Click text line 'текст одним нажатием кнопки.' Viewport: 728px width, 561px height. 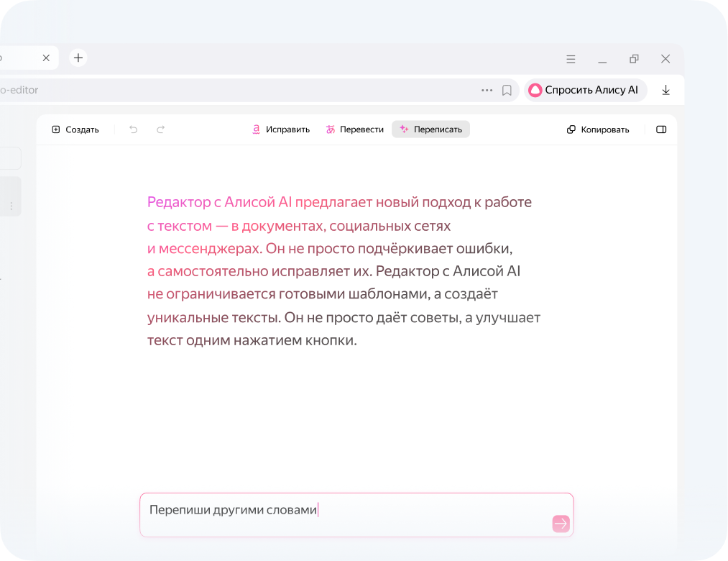click(x=252, y=340)
